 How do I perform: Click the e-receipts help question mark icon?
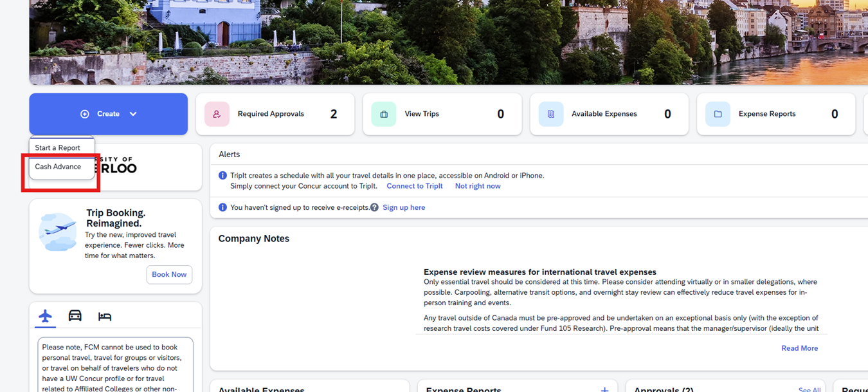tap(374, 207)
